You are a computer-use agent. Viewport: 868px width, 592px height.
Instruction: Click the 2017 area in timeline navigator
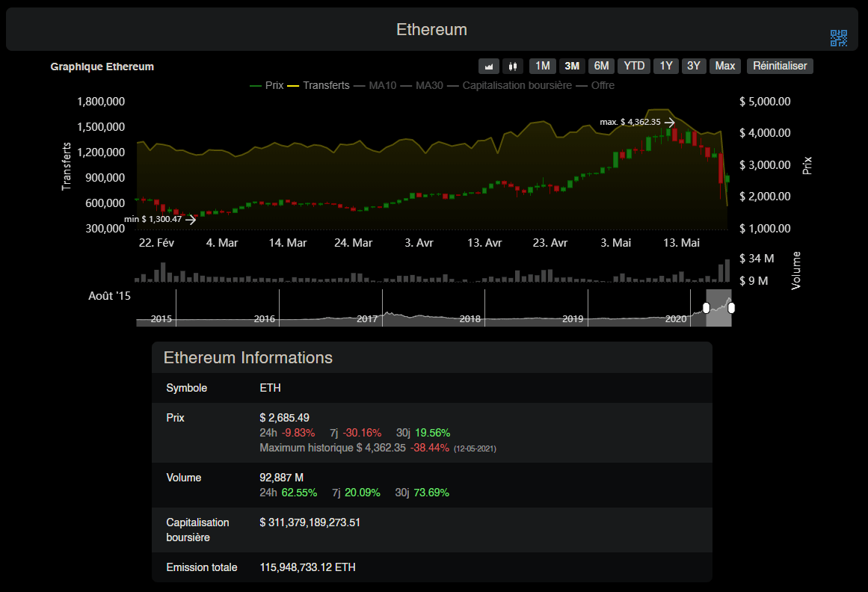(x=367, y=318)
